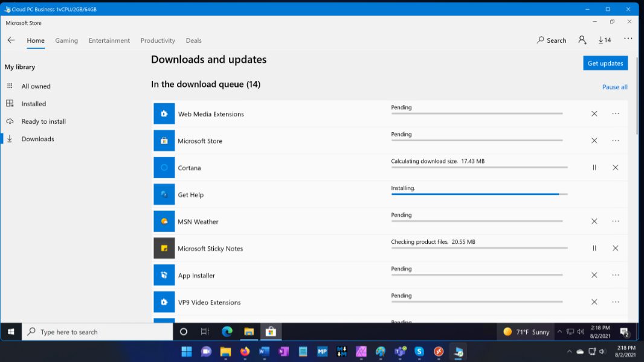Switch to the Gaming tab
This screenshot has height=362, width=644.
click(66, 40)
